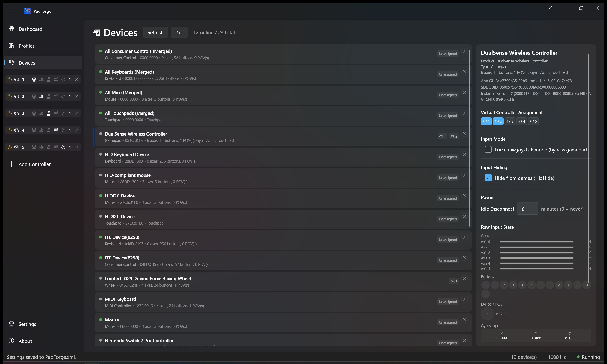Assign DualSense to virtual controller 3
The image size is (607, 364).
tap(510, 121)
